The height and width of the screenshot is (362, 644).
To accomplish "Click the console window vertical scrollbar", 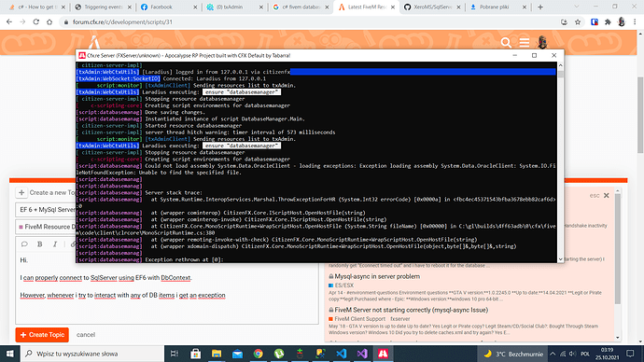I will [x=561, y=162].
